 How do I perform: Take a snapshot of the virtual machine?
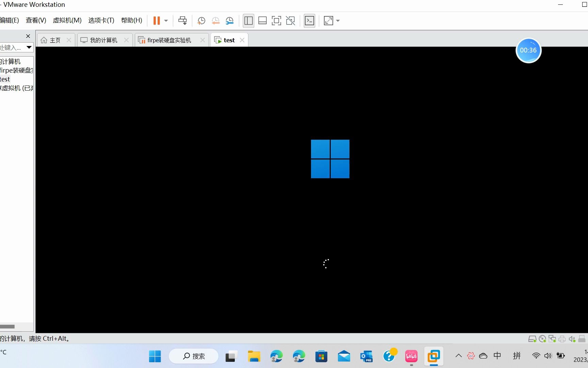click(201, 21)
